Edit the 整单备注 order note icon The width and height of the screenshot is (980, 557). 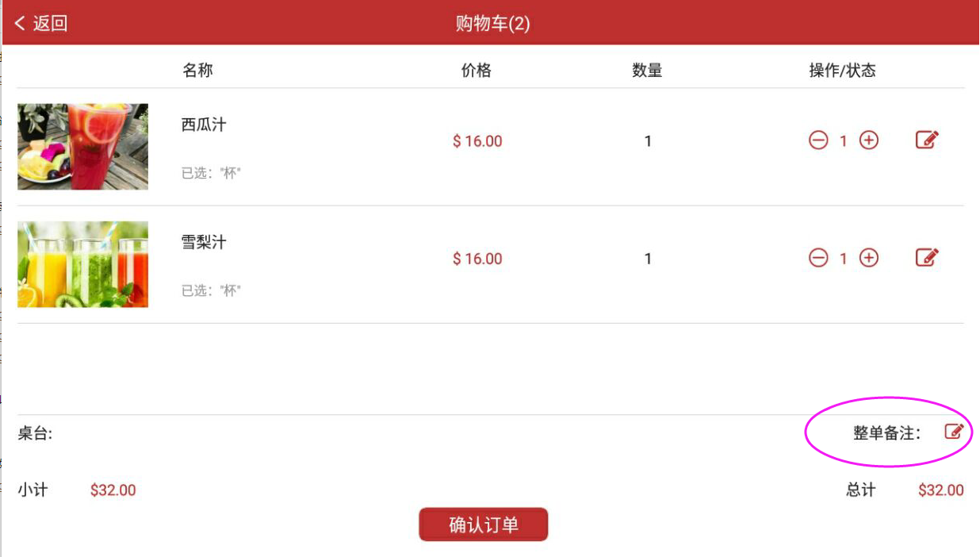pos(954,432)
